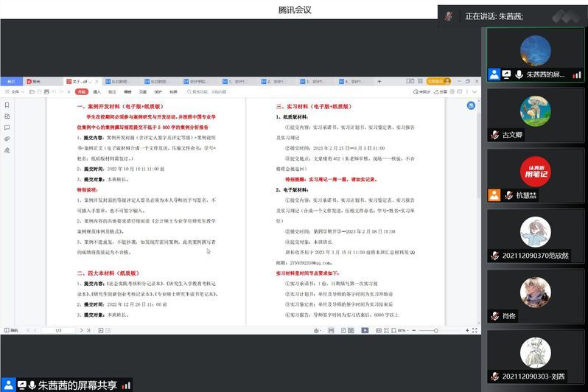Open the attachments paperclip icon in sidebar
This screenshot has height=392, width=588.
[x=7, y=139]
